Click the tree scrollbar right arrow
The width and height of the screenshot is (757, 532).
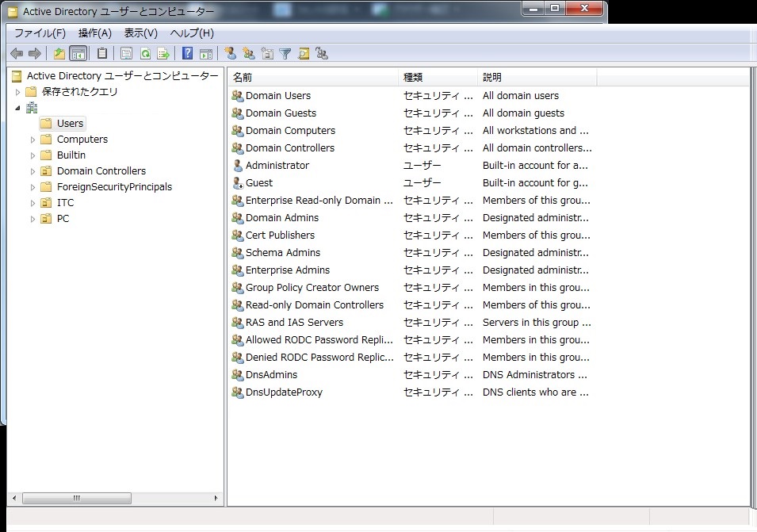click(216, 498)
